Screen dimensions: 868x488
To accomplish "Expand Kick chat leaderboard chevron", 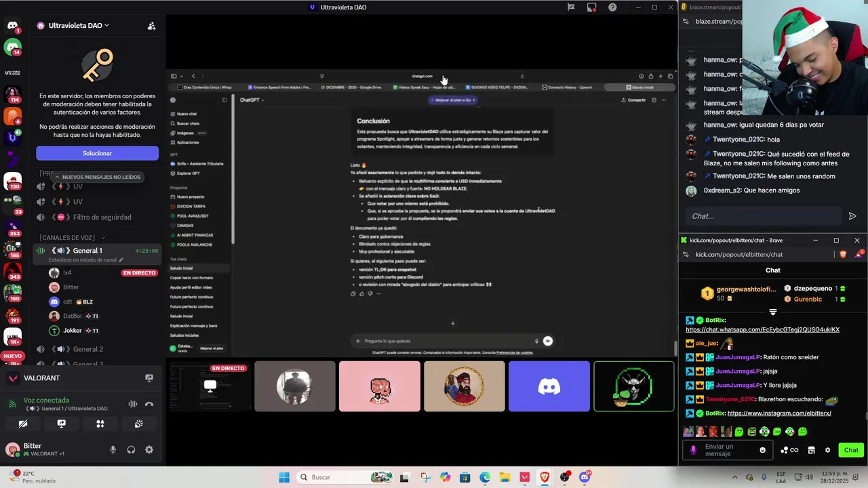I will click(773, 312).
